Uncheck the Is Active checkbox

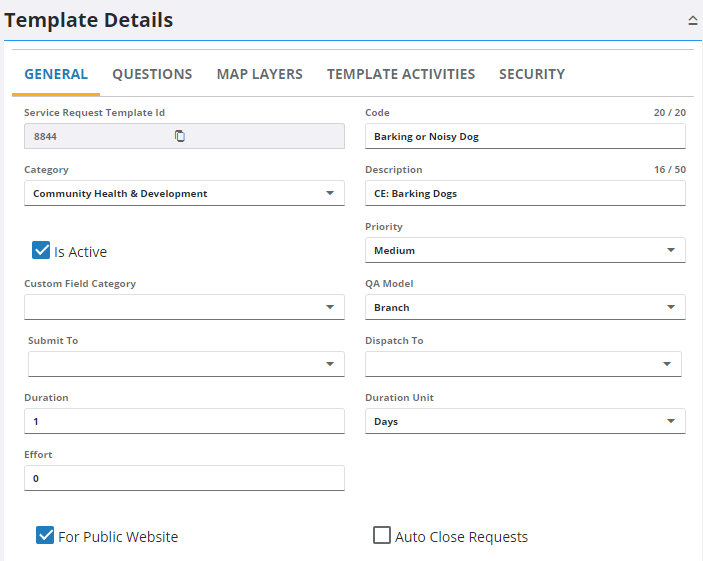[41, 251]
